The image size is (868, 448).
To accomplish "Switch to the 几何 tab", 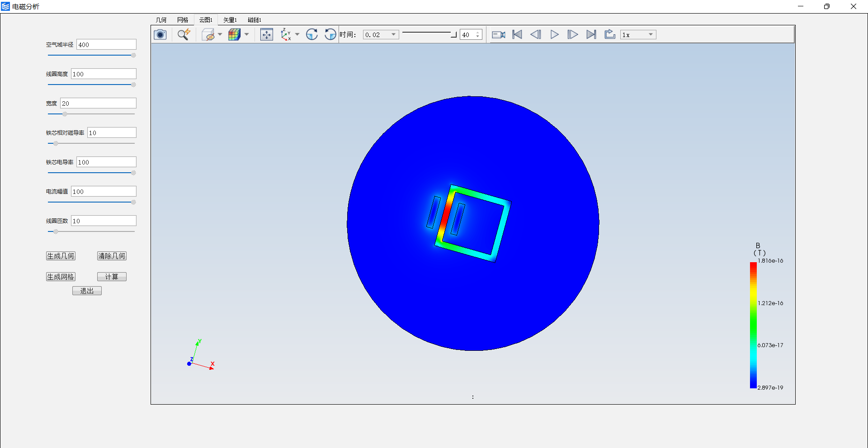I will click(x=161, y=20).
